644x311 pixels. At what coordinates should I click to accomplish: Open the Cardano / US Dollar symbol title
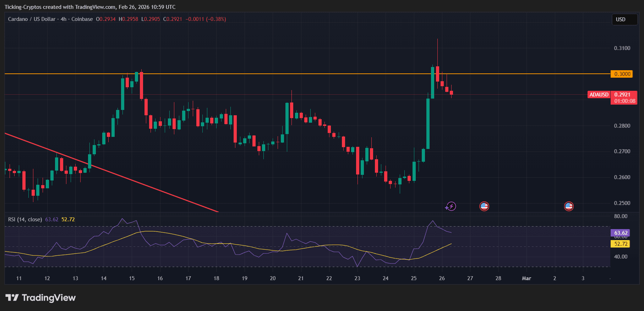[32, 19]
